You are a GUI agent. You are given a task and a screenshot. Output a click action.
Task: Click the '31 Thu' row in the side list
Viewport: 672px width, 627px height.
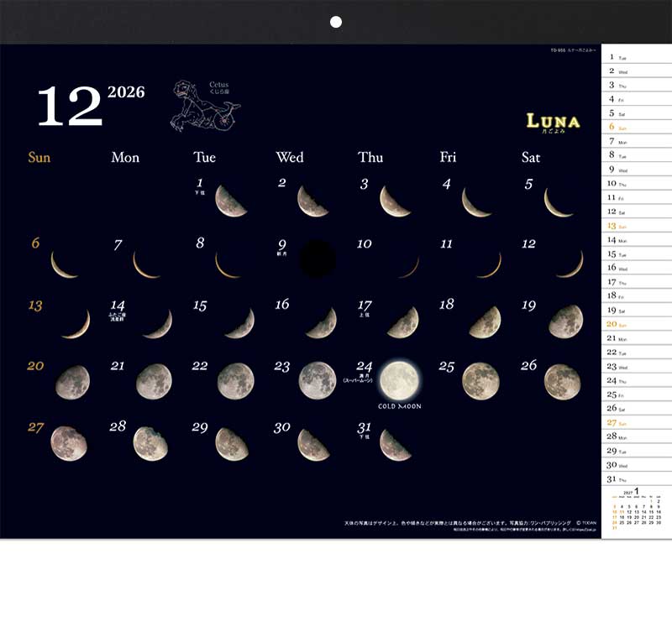pyautogui.click(x=637, y=479)
